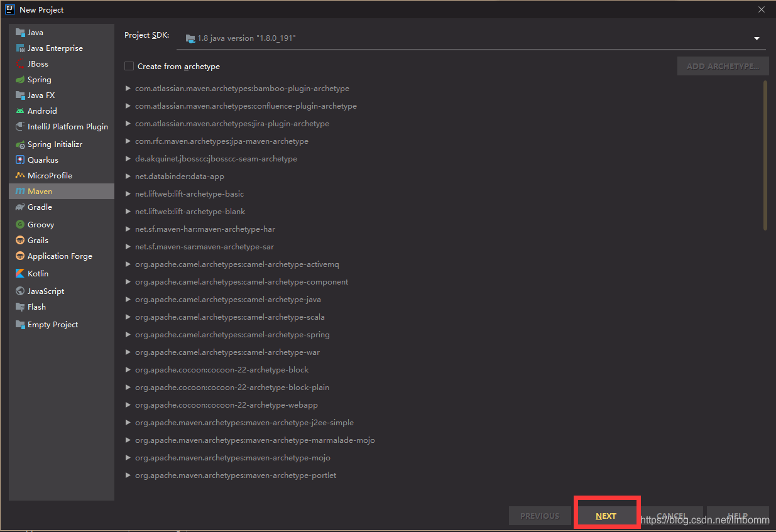The width and height of the screenshot is (776, 532).
Task: Click the Java Enterprise icon
Action: point(20,48)
